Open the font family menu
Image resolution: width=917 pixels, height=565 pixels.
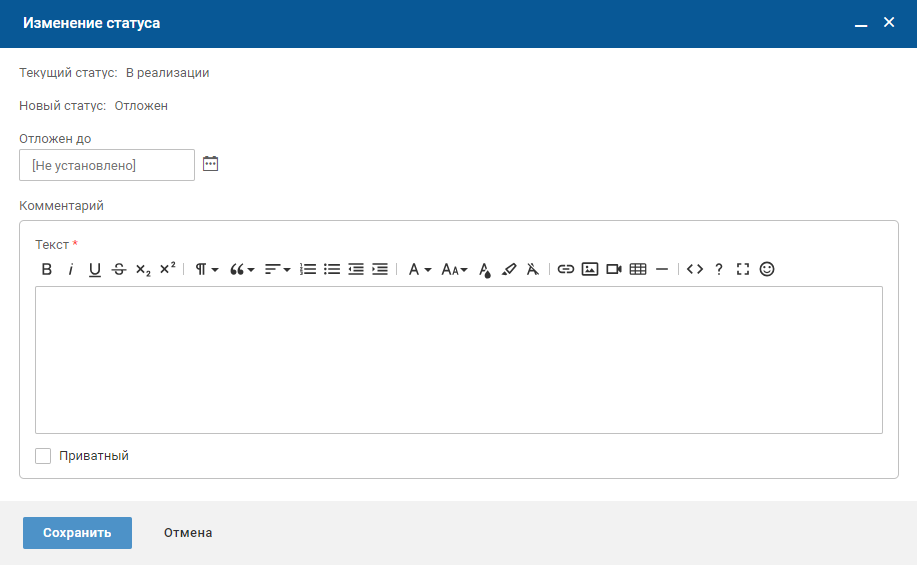(419, 269)
